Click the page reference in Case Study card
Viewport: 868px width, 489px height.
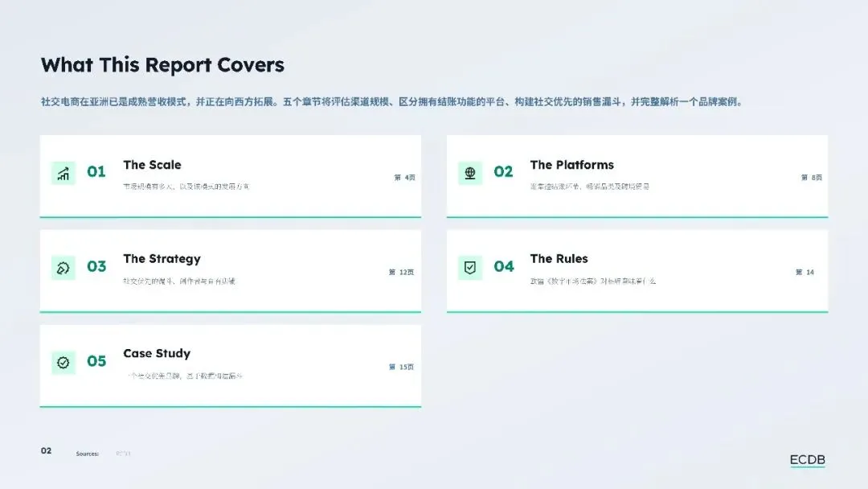[x=401, y=368]
